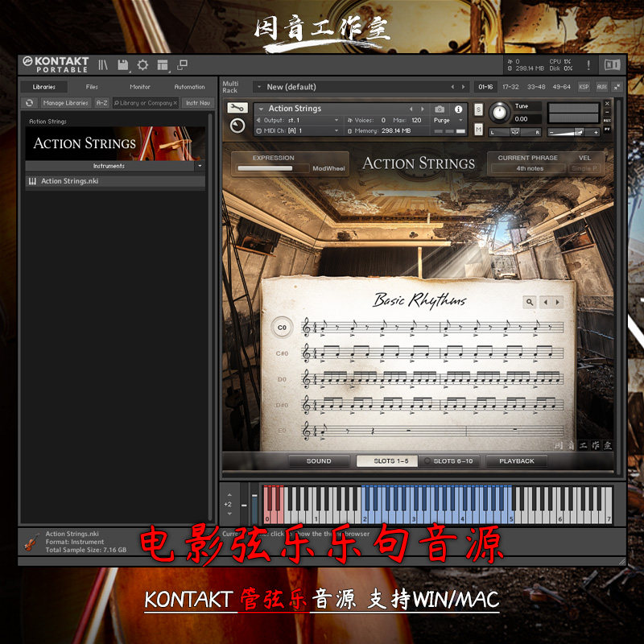Toggle the AUX sends panel button
This screenshot has width=644, height=644.
(601, 87)
